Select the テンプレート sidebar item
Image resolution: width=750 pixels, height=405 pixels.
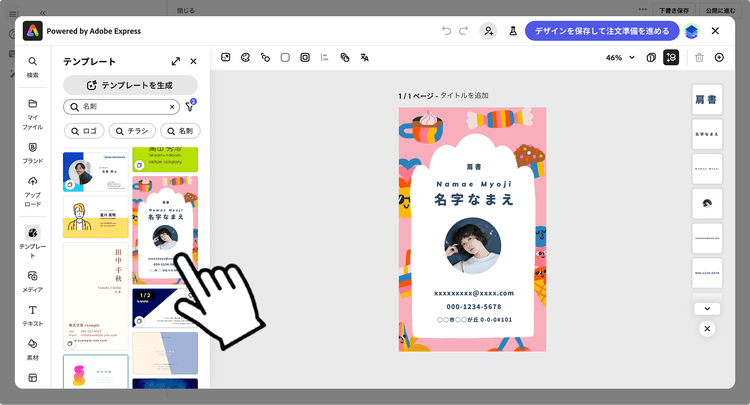33,242
